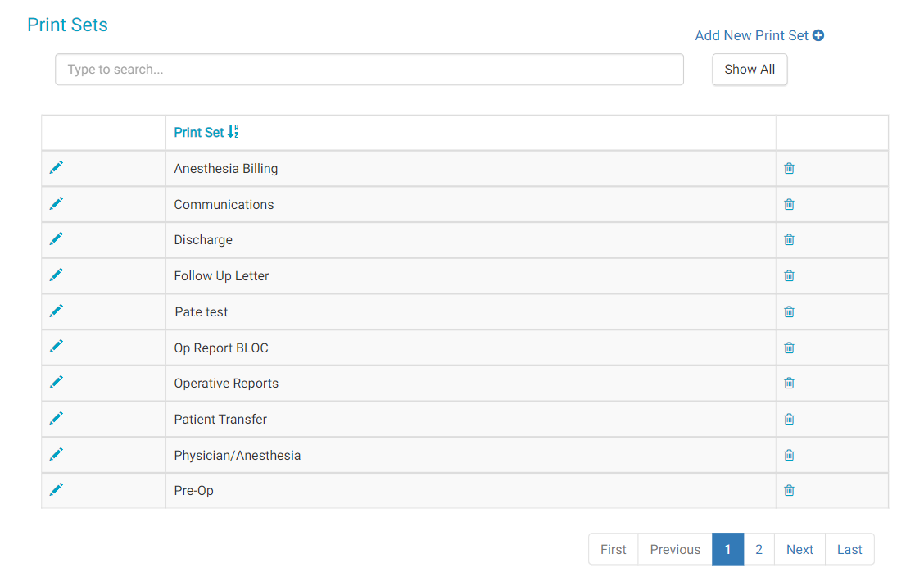Click trash icon for Follow Up Letter
924x586 pixels.
[x=789, y=276]
